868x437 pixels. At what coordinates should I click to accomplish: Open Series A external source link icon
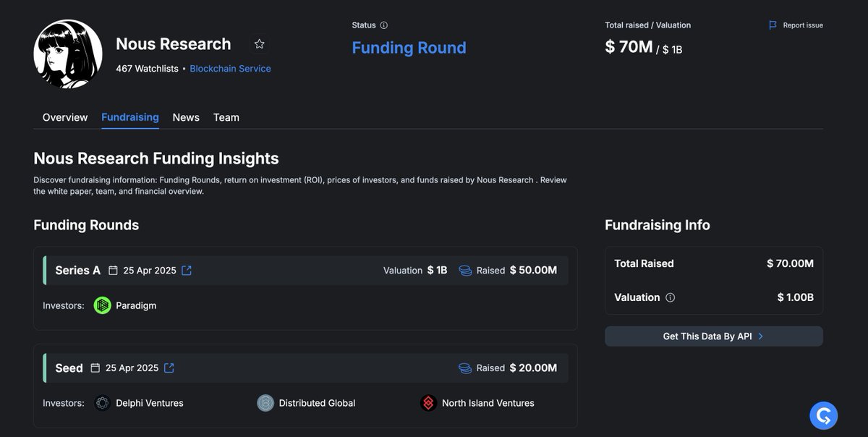click(x=187, y=271)
